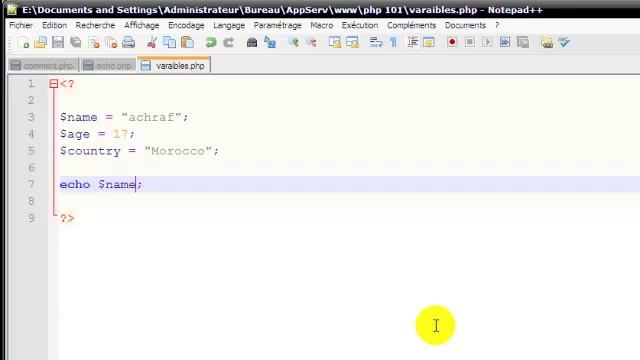
Task: Click the $name variable on line 3
Action: 79,118
